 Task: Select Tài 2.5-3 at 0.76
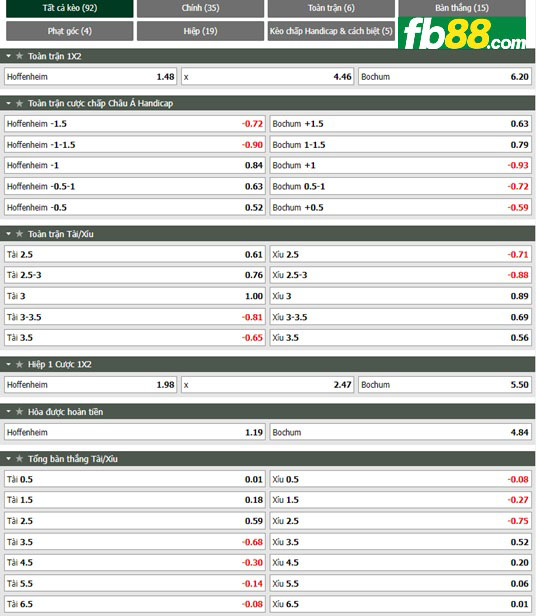pyautogui.click(x=135, y=275)
